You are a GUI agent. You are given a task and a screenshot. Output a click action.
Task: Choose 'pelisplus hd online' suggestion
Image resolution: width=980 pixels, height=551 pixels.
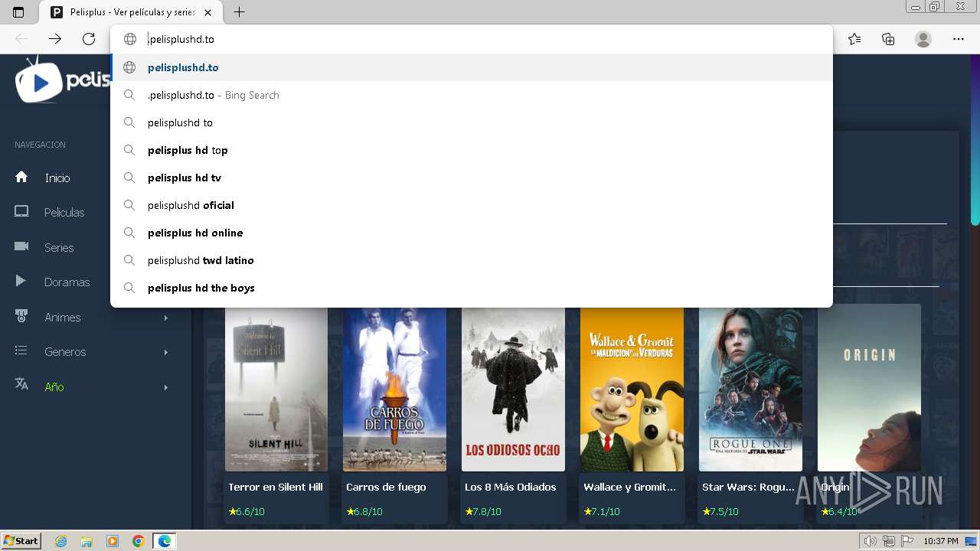point(472,233)
